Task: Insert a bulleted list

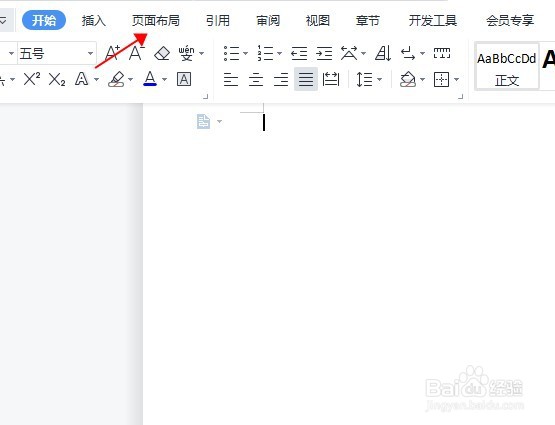Action: tap(231, 53)
